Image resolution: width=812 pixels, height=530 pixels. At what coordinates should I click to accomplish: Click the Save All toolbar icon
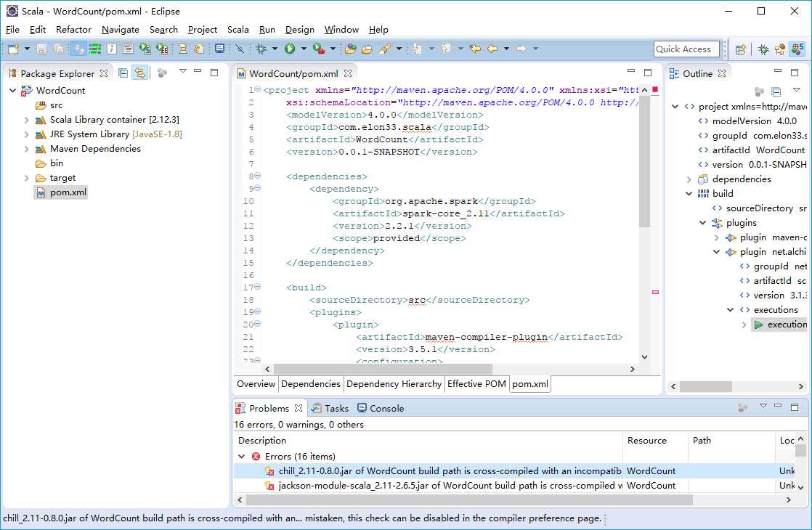[x=59, y=49]
